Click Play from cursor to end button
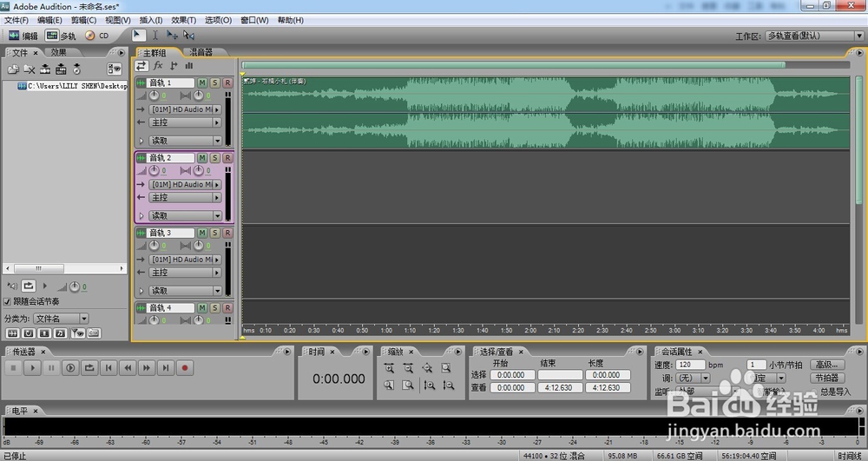This screenshot has width=868, height=461. [70, 367]
